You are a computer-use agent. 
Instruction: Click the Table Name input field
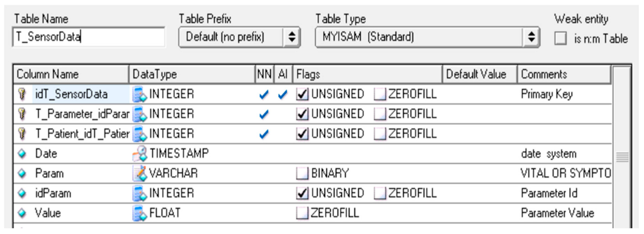point(89,37)
